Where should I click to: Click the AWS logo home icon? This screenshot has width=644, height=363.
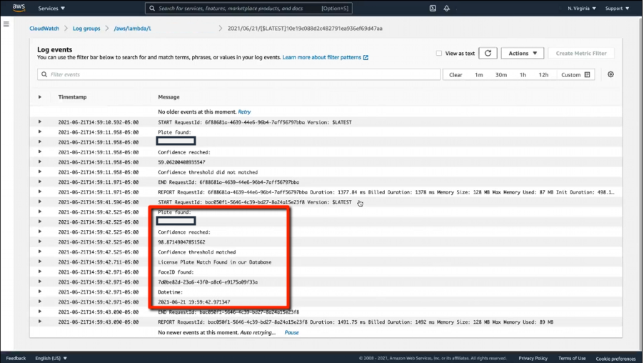coord(19,8)
